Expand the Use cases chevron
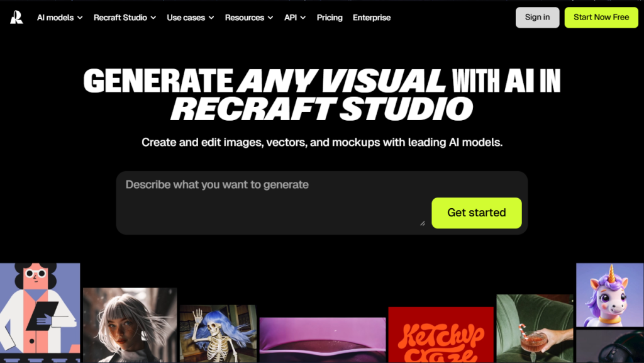Viewport: 644px width, 363px height. (x=211, y=18)
